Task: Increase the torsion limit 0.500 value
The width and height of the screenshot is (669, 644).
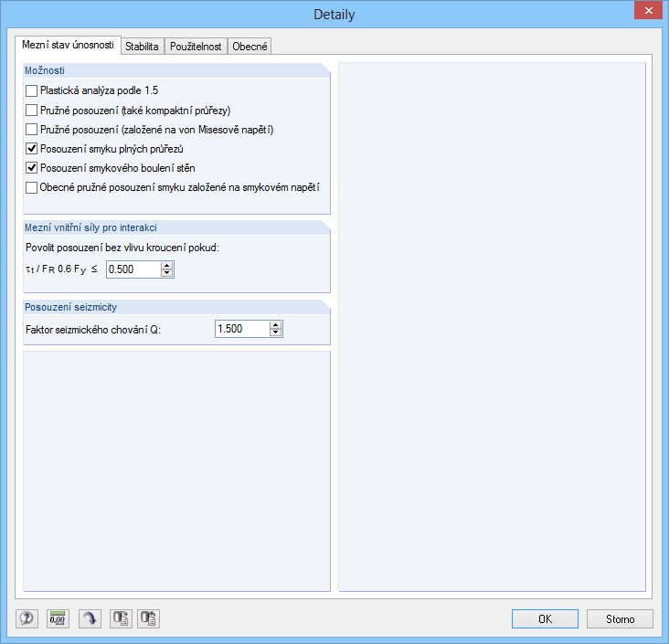Action: 167,266
